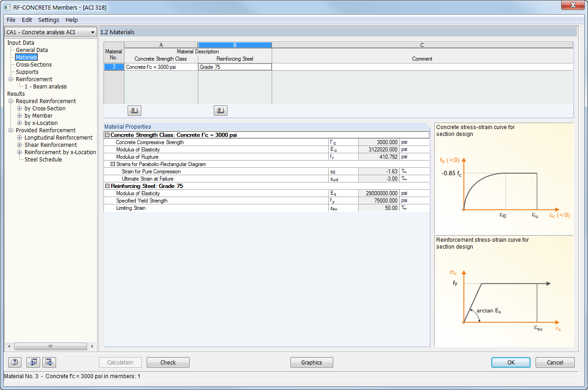The image size is (588, 390).
Task: Click Concrete Compressive Strength value 3000.000
Action: [x=379, y=142]
